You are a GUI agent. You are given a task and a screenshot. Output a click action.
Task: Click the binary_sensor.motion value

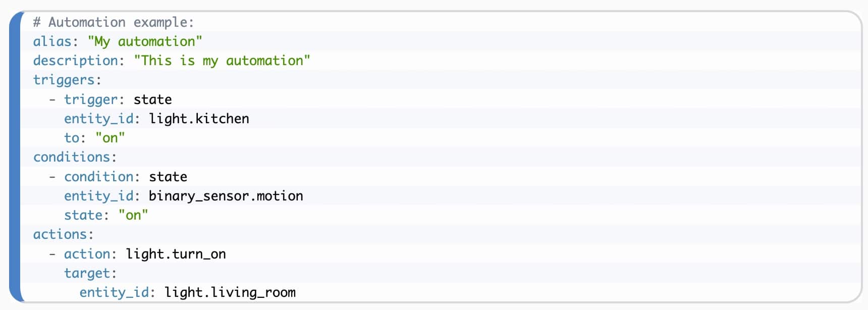pos(226,196)
